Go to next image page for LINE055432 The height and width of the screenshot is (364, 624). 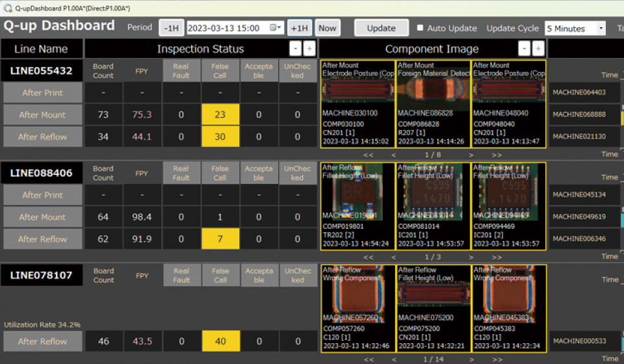pyautogui.click(x=471, y=155)
